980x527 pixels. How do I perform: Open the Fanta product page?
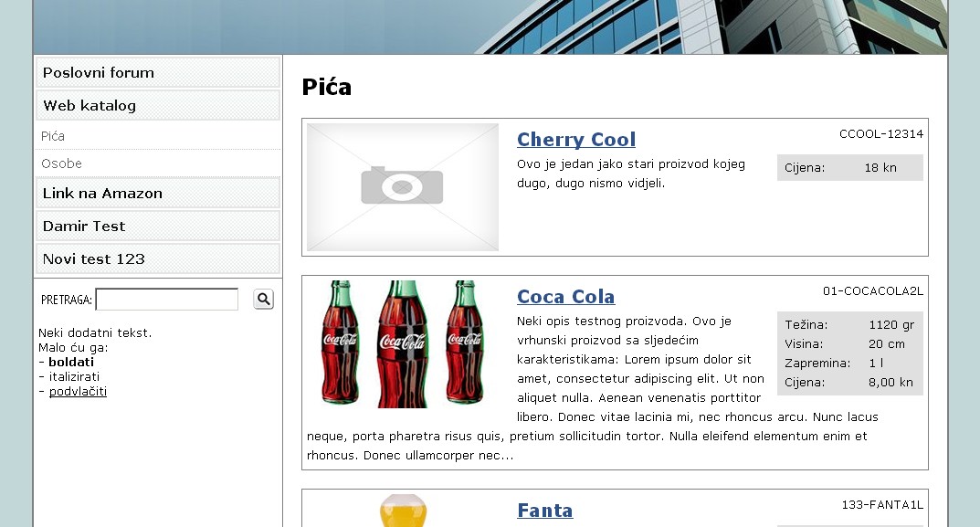pyautogui.click(x=544, y=510)
